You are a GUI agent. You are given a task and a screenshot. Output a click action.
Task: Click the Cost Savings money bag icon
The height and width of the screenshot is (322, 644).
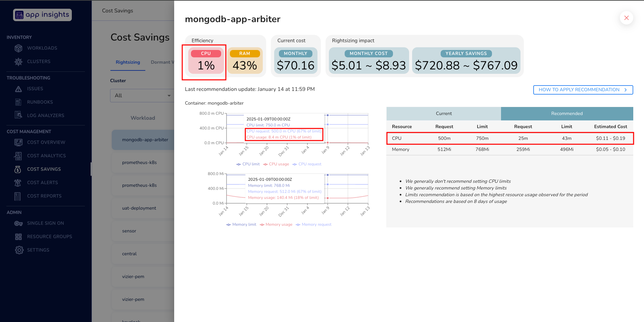[18, 169]
